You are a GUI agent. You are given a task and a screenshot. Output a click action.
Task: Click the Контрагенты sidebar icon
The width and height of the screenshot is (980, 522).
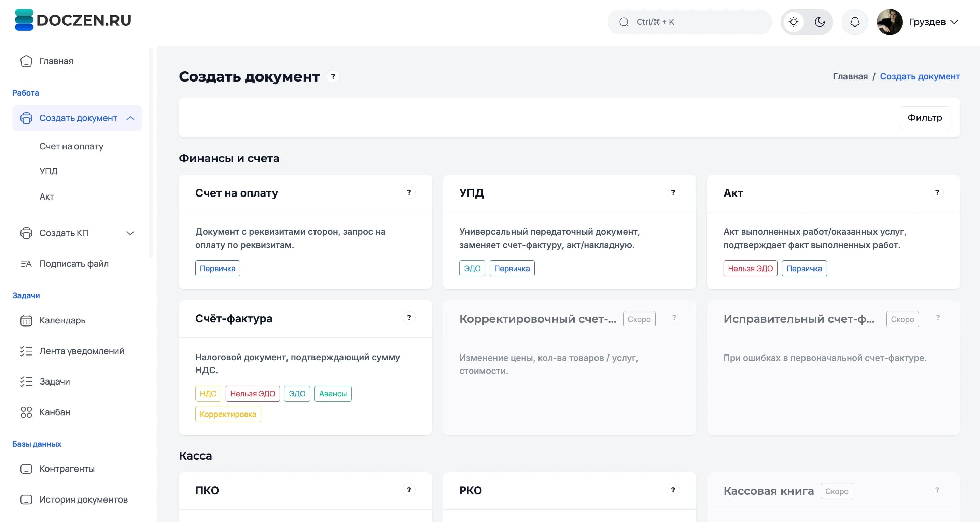tap(26, 469)
